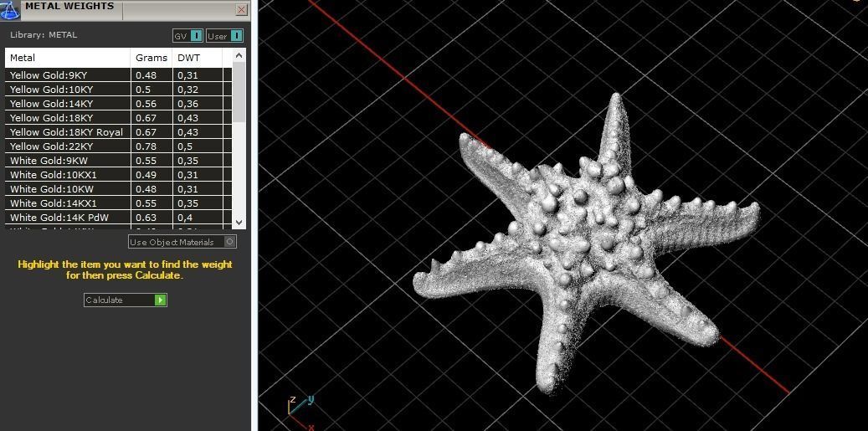Select the Yellow Gold:10KY row
This screenshot has width=868, height=431.
(x=119, y=89)
